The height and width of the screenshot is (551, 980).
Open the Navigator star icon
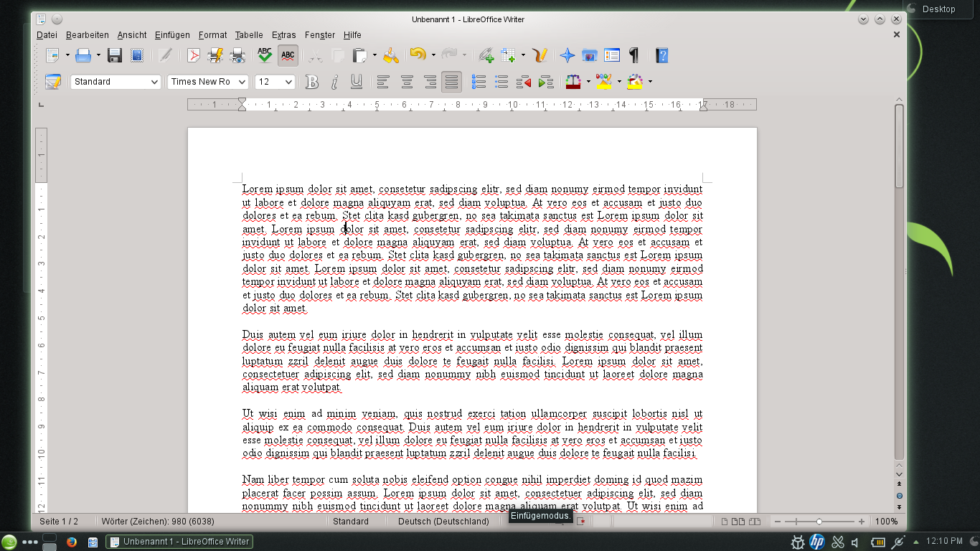(567, 55)
